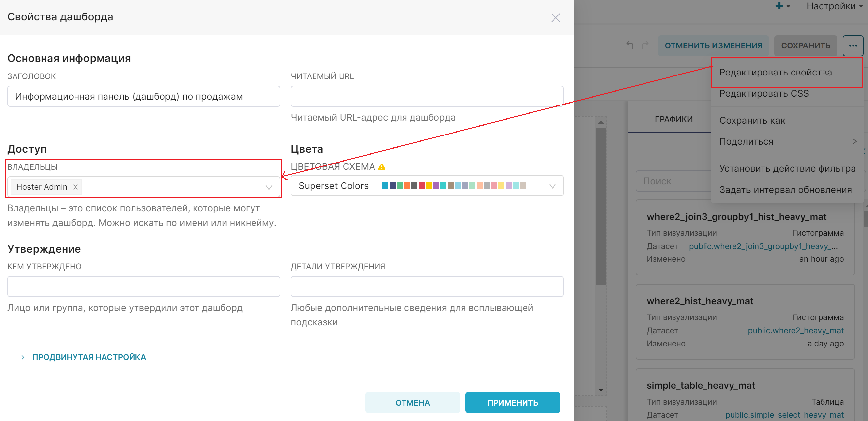Viewport: 868px width, 421px height.
Task: Open the three-dots more actions menu
Action: (853, 45)
